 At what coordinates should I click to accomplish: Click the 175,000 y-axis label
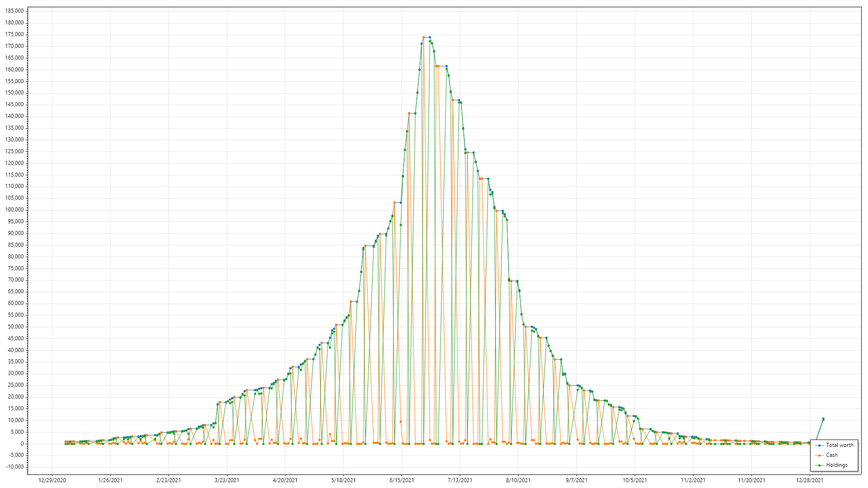(15, 34)
